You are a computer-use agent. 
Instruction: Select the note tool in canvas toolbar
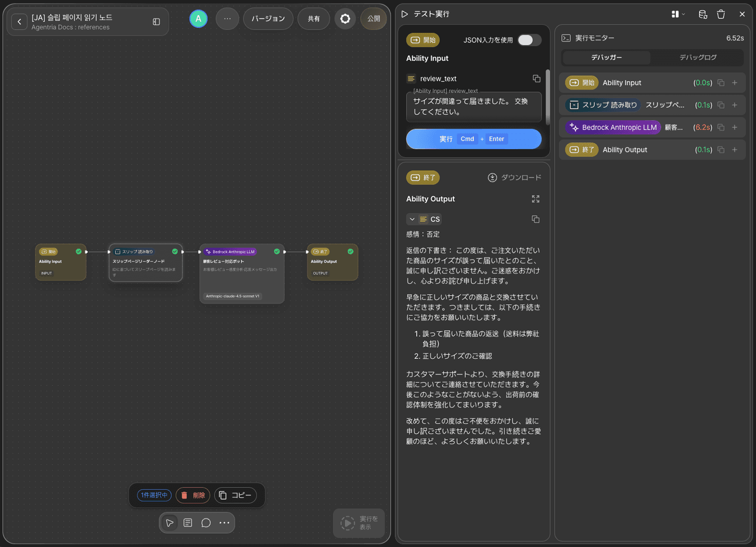coord(188,523)
